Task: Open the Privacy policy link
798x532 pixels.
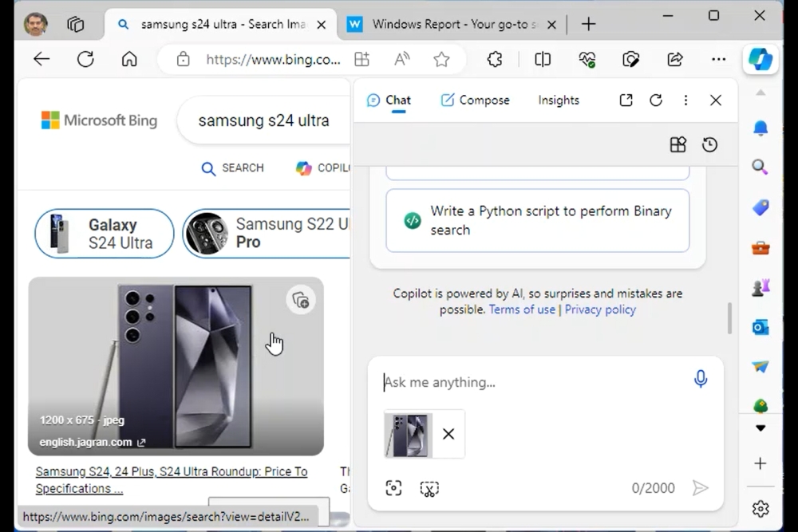Action: coord(600,309)
